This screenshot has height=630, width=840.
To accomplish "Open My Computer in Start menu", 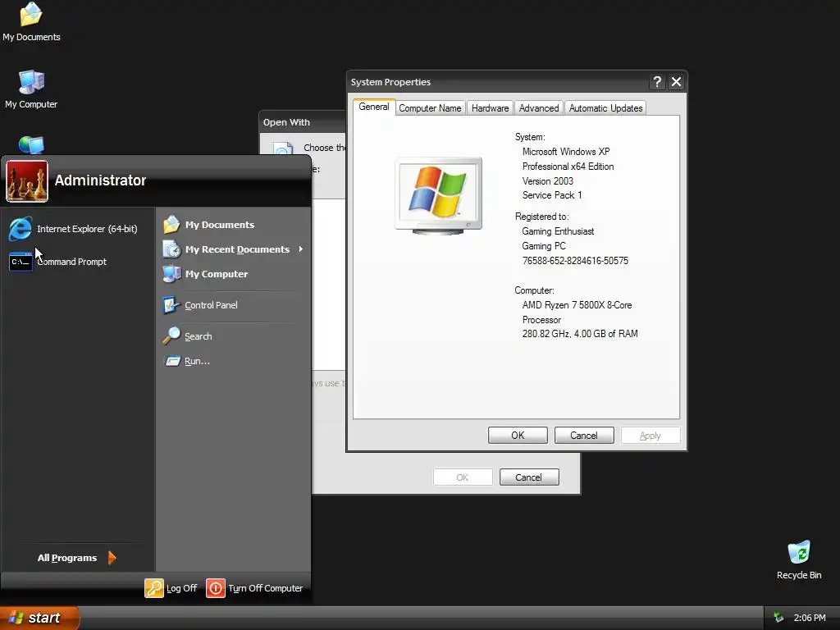I will coord(206,274).
